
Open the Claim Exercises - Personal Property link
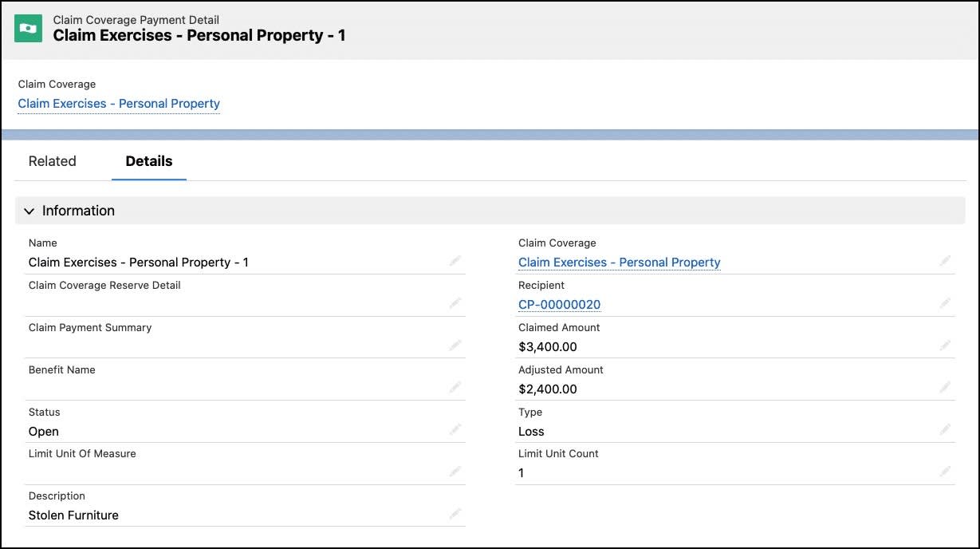coord(118,104)
